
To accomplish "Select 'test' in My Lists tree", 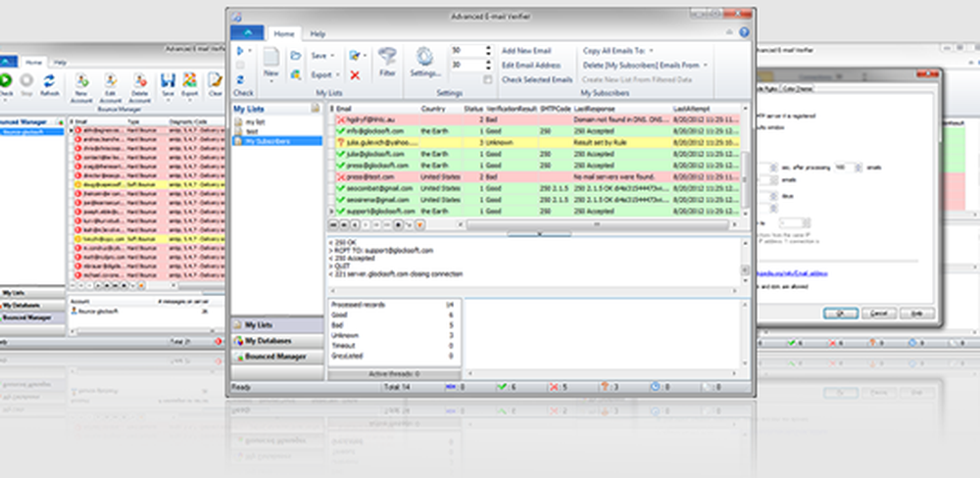I will (x=252, y=131).
